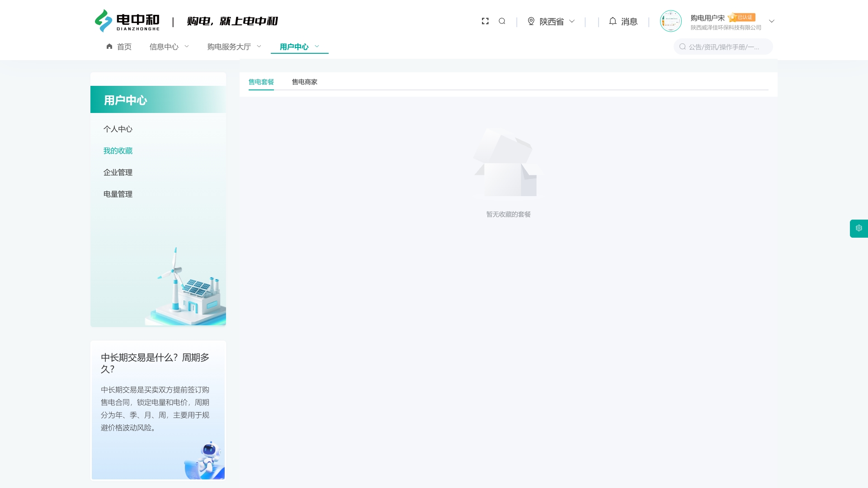This screenshot has height=488, width=868.
Task: Open 电量管理 in the sidebar
Action: [118, 194]
